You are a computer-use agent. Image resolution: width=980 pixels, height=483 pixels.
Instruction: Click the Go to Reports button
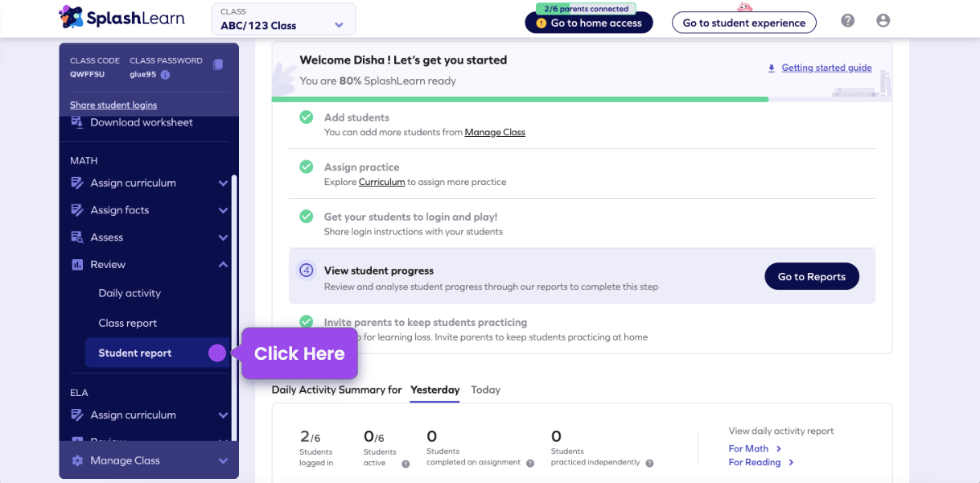click(811, 276)
